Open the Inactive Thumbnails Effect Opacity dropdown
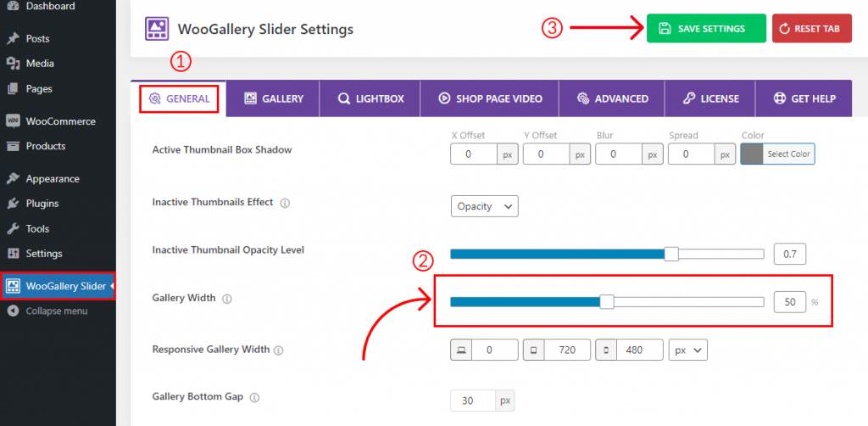868x426 pixels. [484, 206]
